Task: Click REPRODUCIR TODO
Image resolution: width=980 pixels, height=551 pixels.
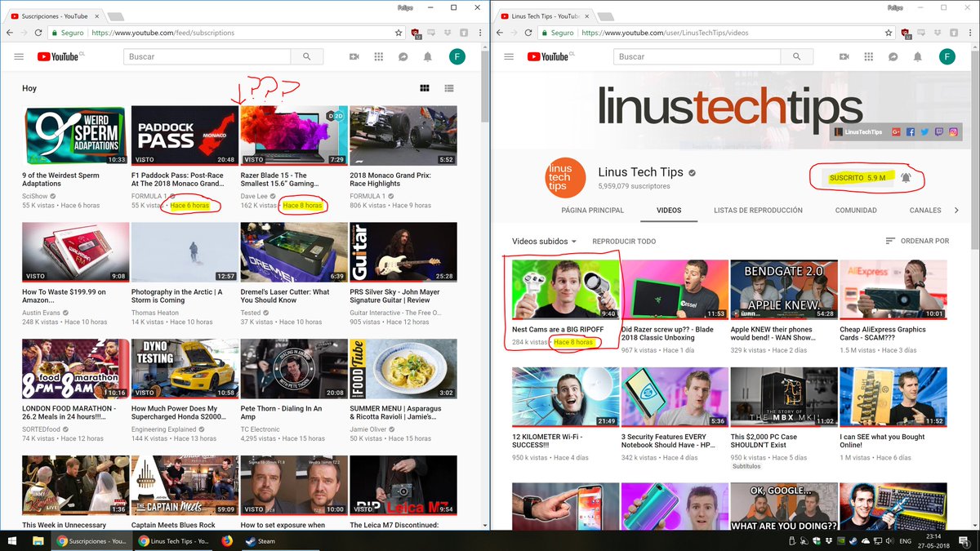Action: (x=624, y=242)
